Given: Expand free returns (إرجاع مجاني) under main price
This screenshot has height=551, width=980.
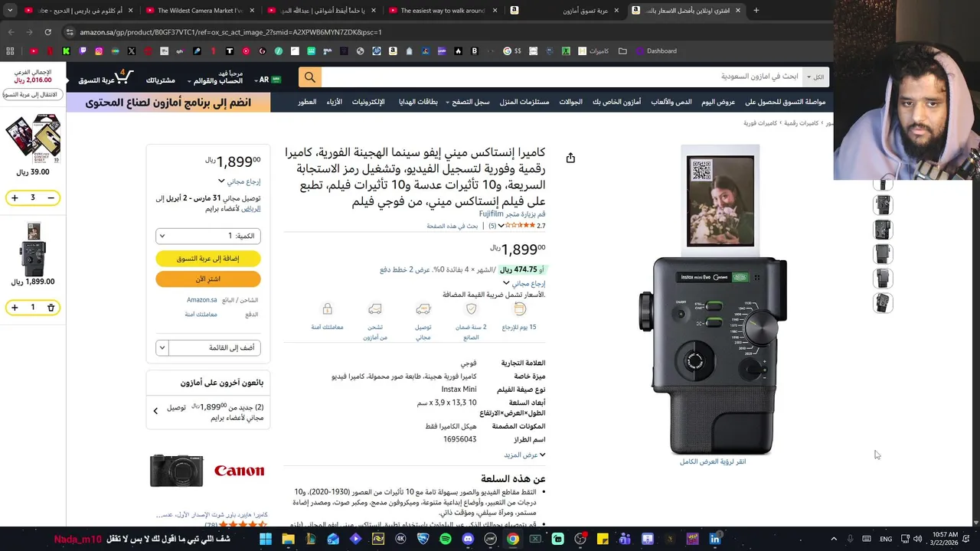Looking at the screenshot, I should point(524,283).
